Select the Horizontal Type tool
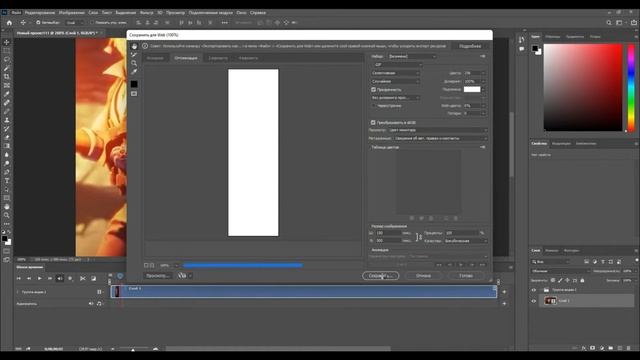The image size is (640, 360). coord(7,180)
